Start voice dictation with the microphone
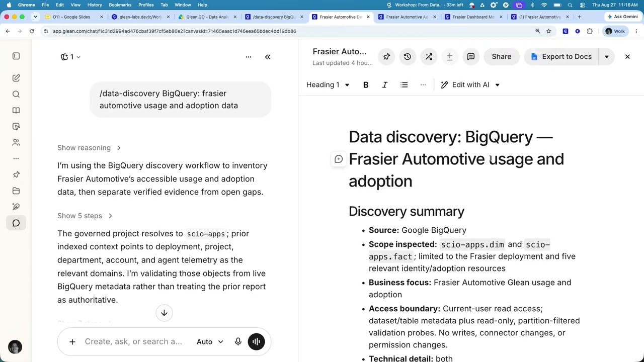The height and width of the screenshot is (362, 644). [238, 342]
